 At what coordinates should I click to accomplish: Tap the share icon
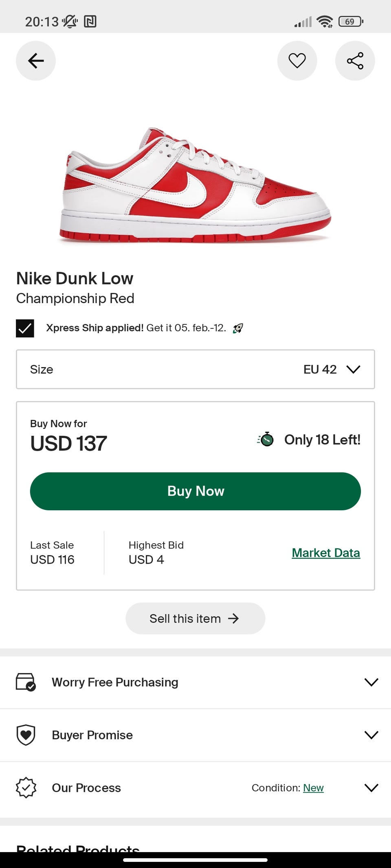click(x=355, y=61)
